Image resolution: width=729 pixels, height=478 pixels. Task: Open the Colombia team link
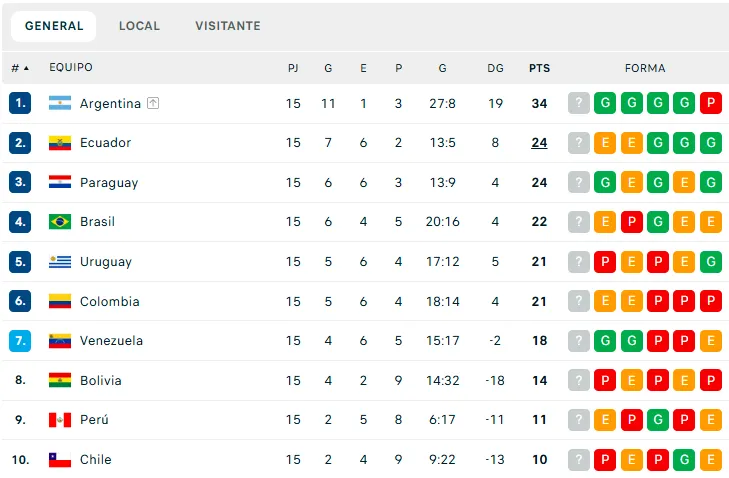tap(109, 302)
